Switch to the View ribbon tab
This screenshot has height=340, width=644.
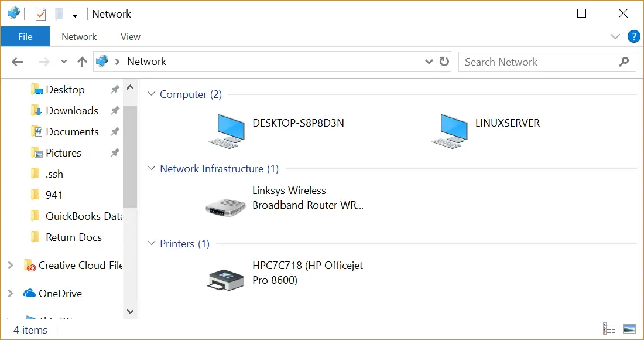pyautogui.click(x=130, y=36)
